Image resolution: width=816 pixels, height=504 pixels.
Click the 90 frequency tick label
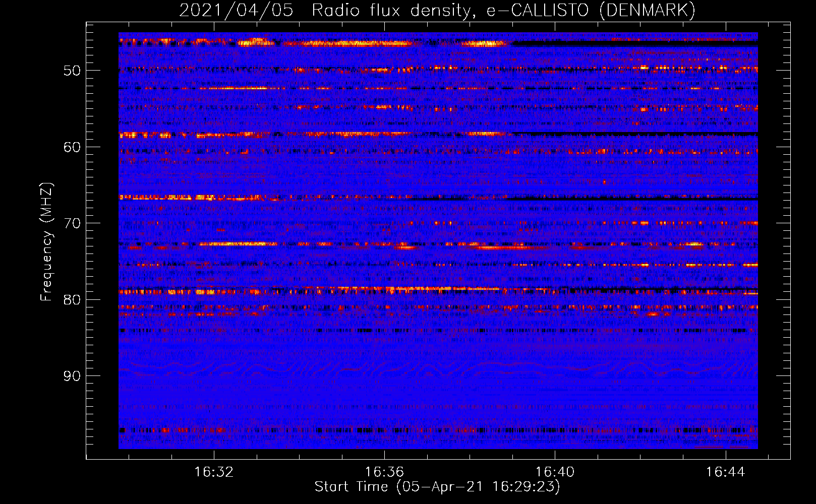coord(72,376)
